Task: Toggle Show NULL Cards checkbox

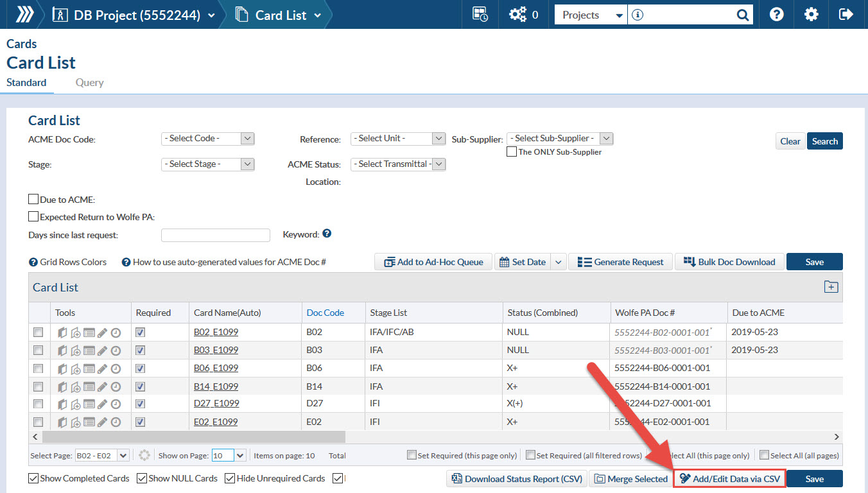Action: [x=142, y=478]
